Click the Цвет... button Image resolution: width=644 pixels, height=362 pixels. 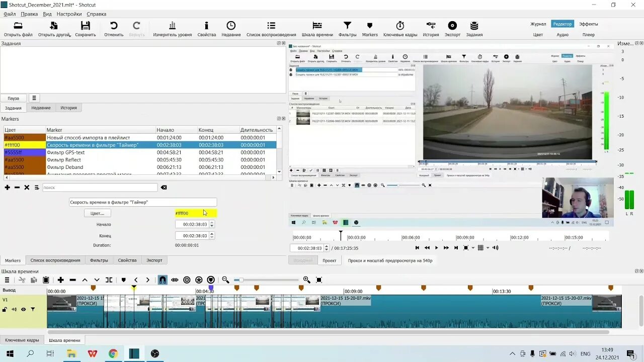click(x=97, y=213)
